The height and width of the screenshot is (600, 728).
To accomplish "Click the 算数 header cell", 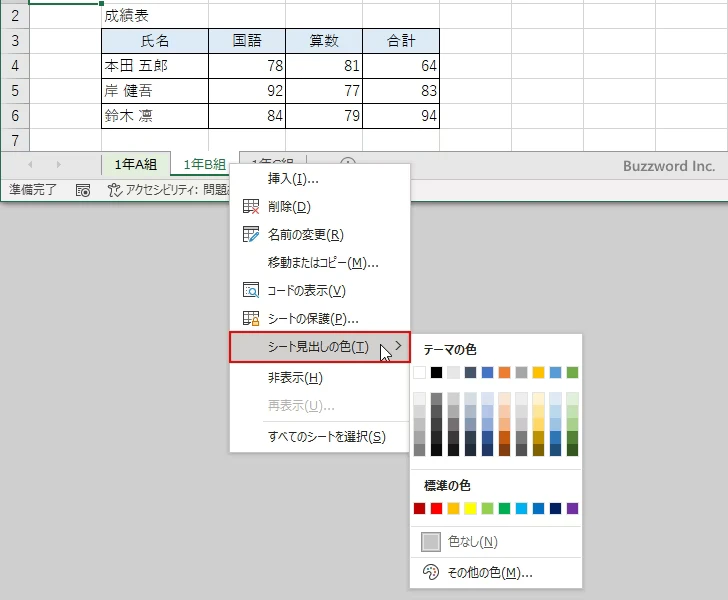I will point(324,41).
